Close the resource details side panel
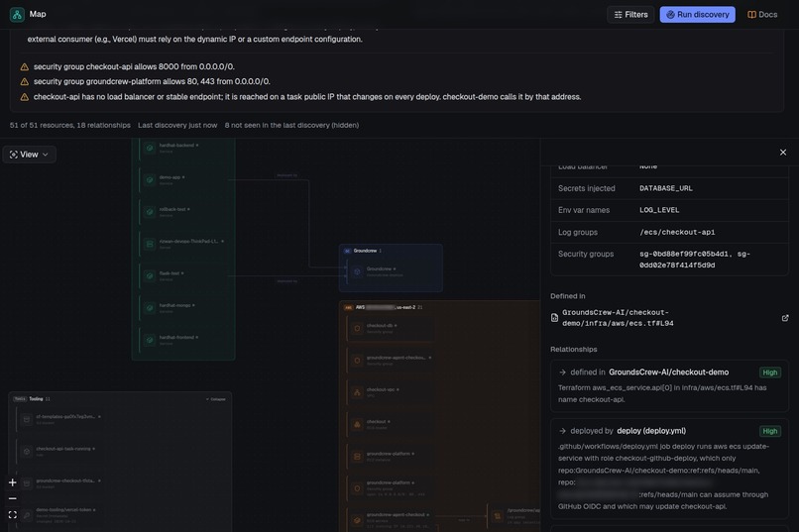This screenshot has width=799, height=532. coord(783,153)
